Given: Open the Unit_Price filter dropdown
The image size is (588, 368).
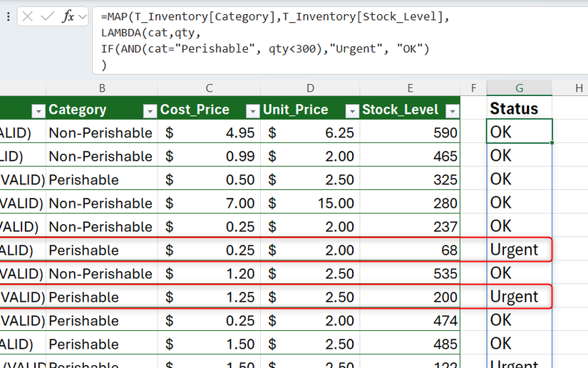Looking at the screenshot, I should pos(351,110).
